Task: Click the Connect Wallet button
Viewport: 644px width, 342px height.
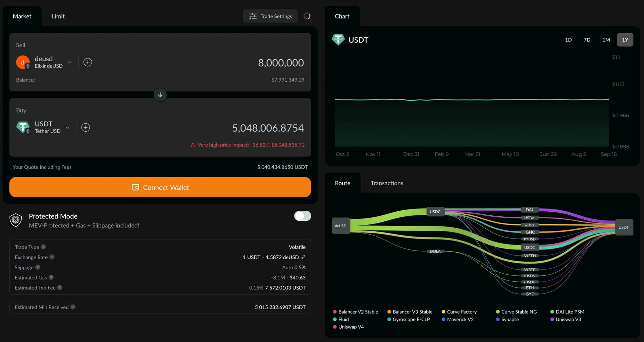Action: pos(160,187)
